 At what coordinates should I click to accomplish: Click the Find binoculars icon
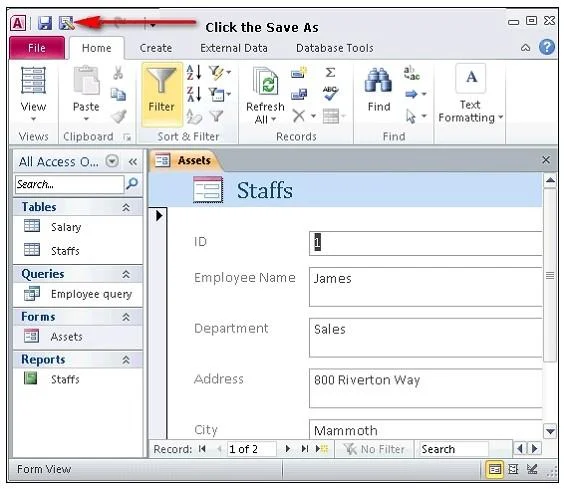tap(378, 80)
